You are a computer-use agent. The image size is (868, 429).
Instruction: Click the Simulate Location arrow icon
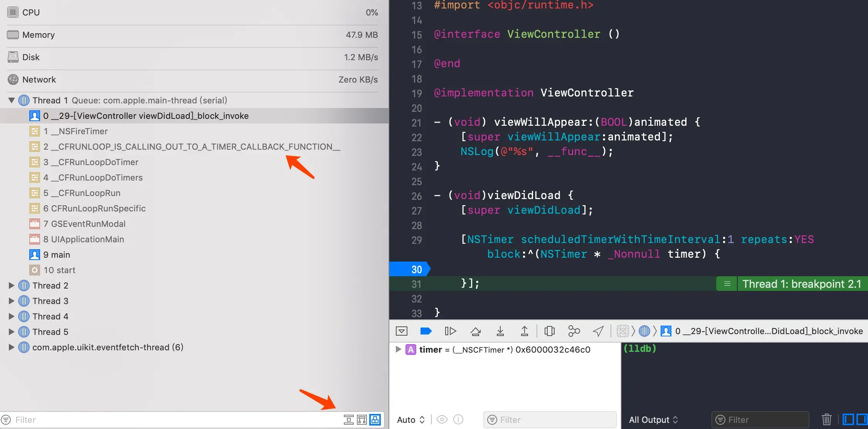(598, 331)
